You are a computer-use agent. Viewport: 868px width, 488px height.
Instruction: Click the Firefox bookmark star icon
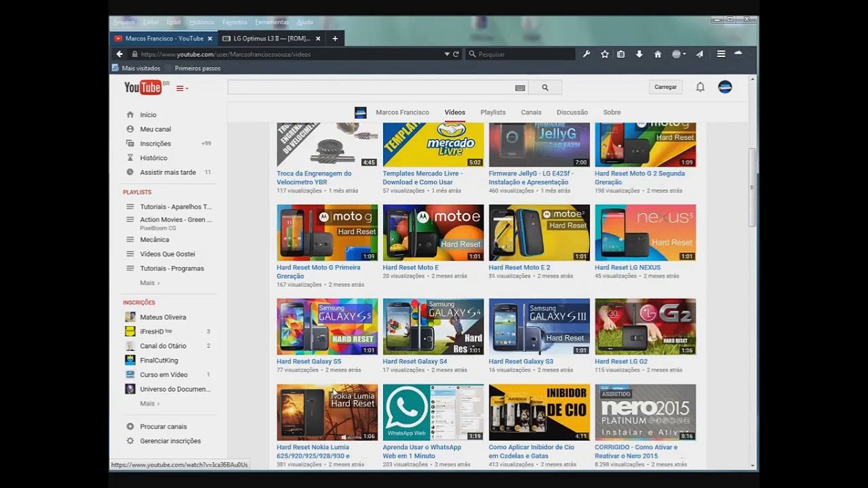pos(604,54)
